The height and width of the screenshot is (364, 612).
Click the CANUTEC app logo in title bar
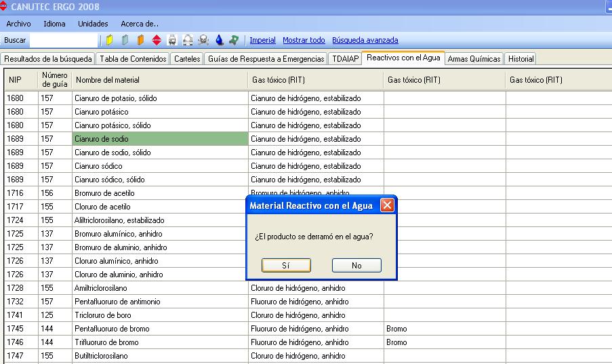tap(3, 6)
